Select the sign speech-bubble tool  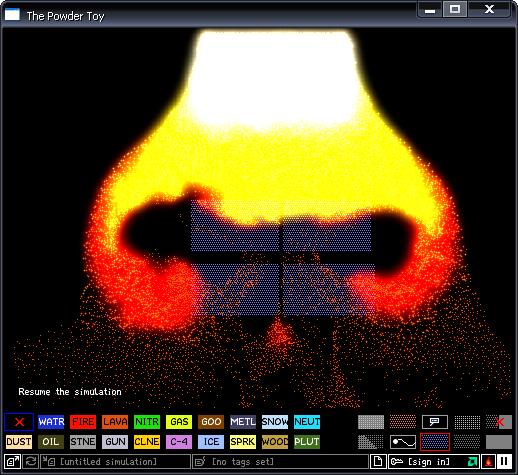435,422
